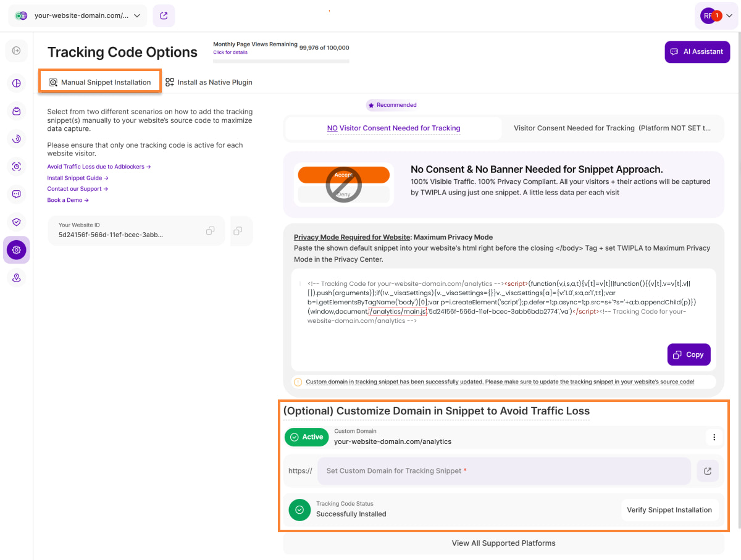This screenshot has height=560, width=741.
Task: Select Visitor Consent Needed for Tracking option
Action: tap(611, 128)
